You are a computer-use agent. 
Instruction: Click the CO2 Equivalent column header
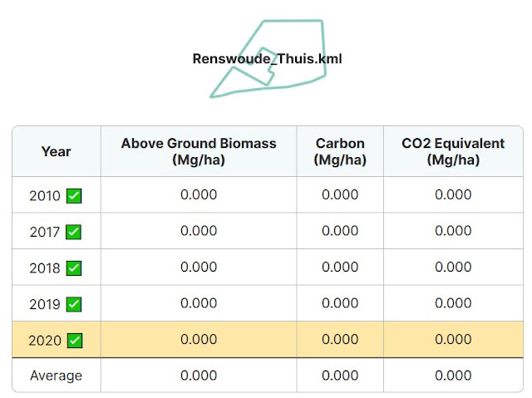pyautogui.click(x=453, y=151)
